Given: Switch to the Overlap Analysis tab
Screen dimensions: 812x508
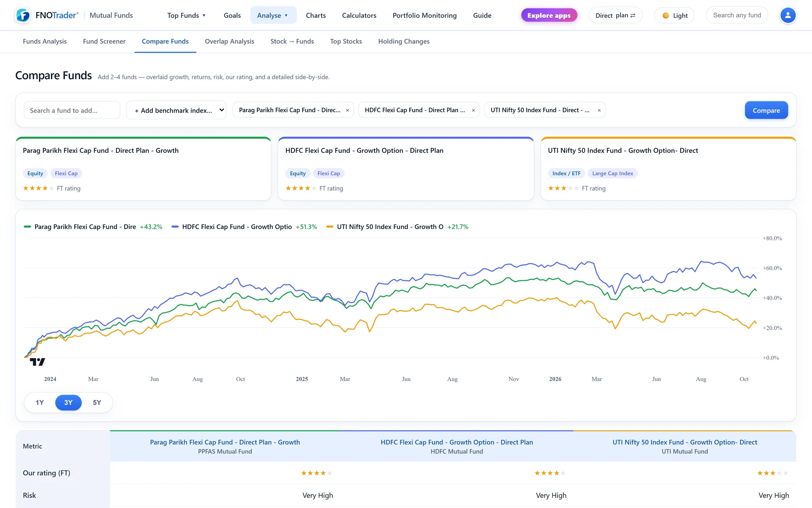Looking at the screenshot, I should coord(230,41).
